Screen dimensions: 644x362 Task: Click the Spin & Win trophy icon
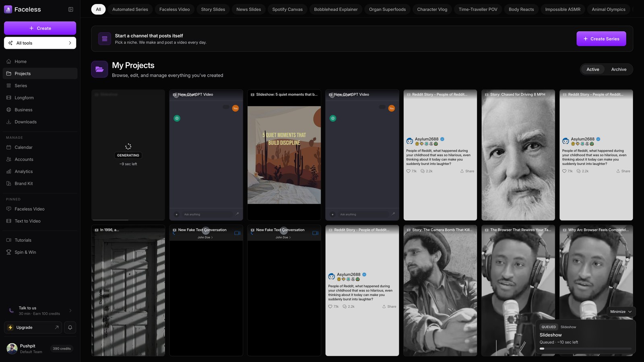tap(9, 252)
